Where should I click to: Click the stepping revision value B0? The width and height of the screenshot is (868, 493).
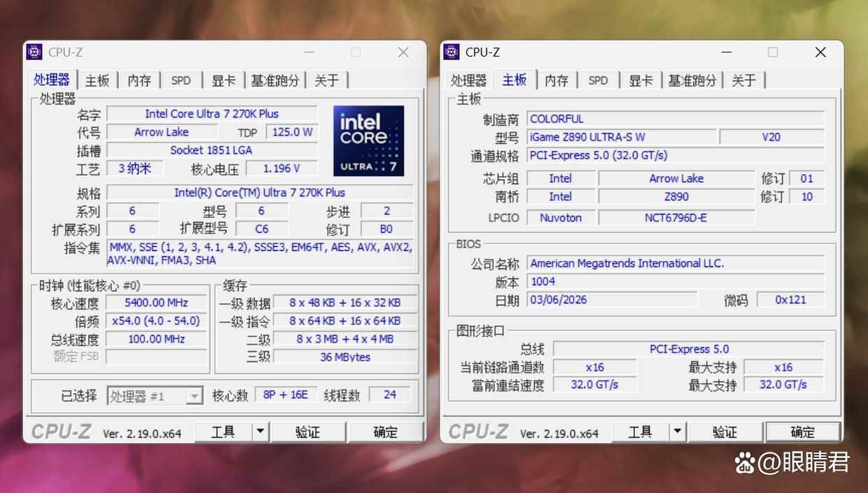pos(386,229)
